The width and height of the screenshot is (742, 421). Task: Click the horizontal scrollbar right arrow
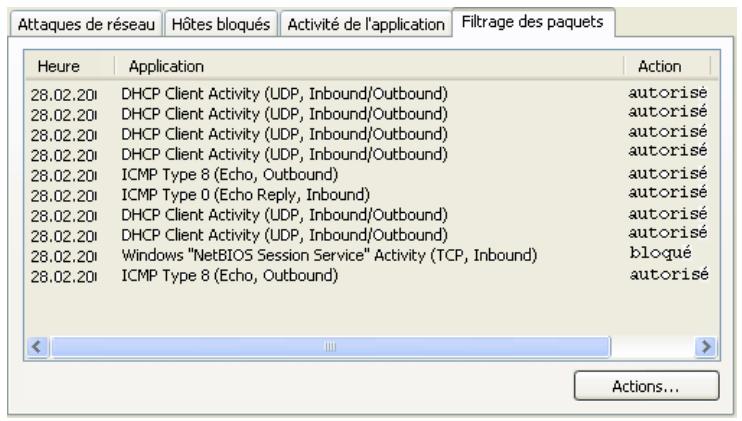[709, 347]
